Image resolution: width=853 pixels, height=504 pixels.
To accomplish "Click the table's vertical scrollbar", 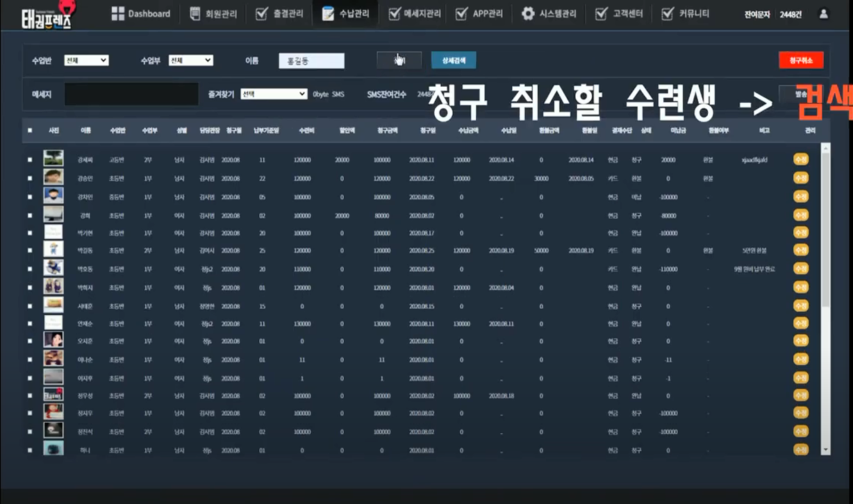I will coord(825,229).
